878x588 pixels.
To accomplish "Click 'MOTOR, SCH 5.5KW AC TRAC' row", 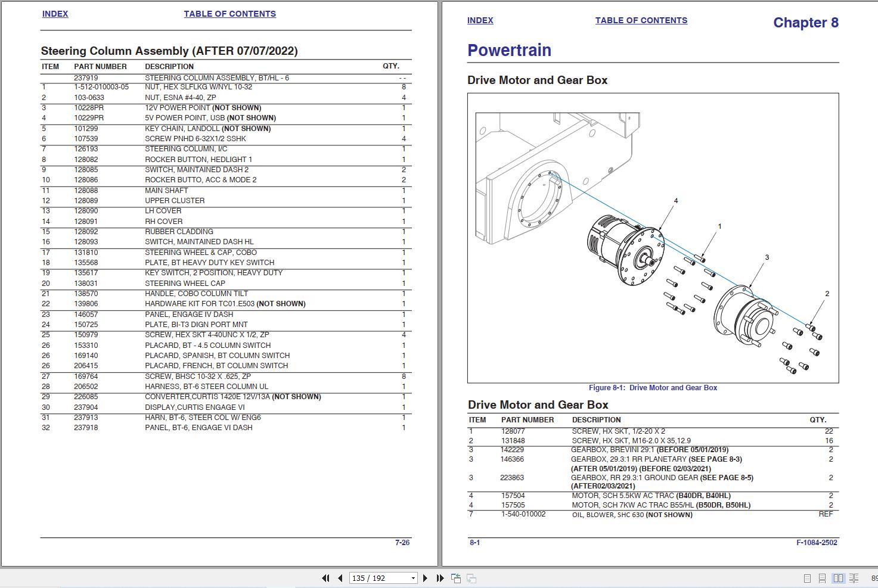I will (x=653, y=496).
